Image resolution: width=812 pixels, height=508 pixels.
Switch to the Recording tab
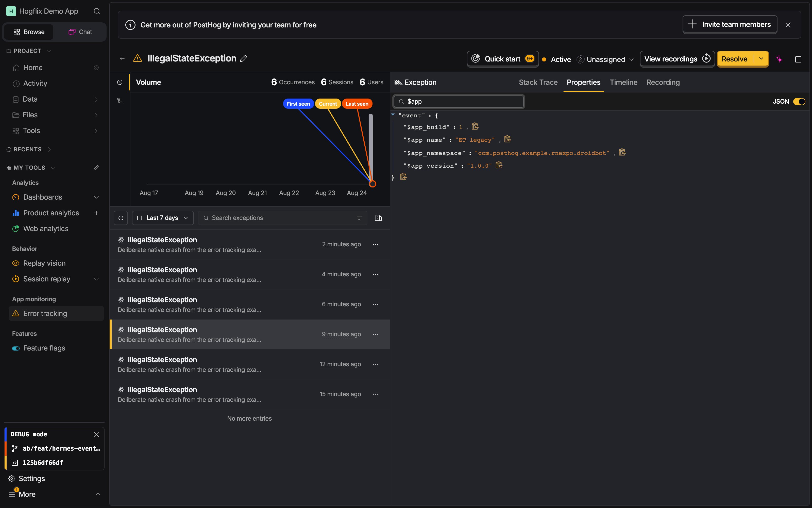tap(663, 82)
